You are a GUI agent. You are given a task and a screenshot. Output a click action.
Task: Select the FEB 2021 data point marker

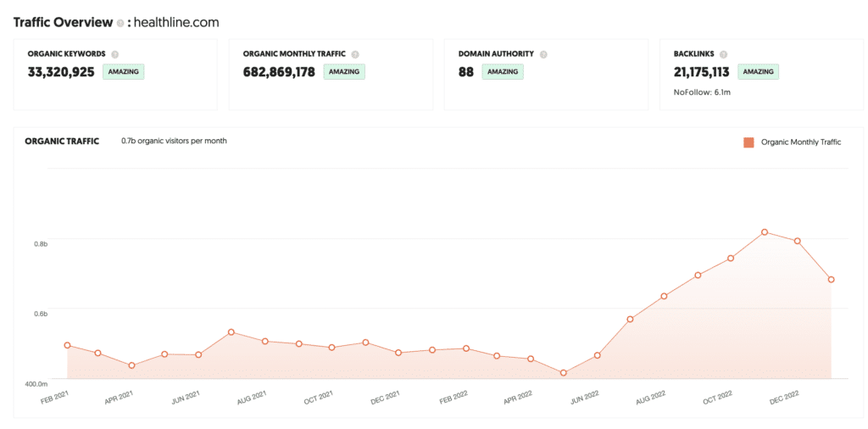click(x=67, y=345)
